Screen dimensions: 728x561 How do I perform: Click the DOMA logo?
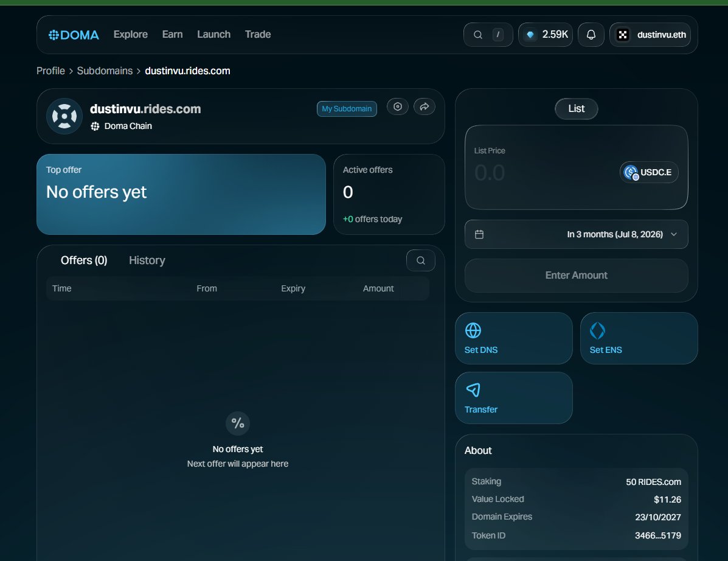click(74, 35)
